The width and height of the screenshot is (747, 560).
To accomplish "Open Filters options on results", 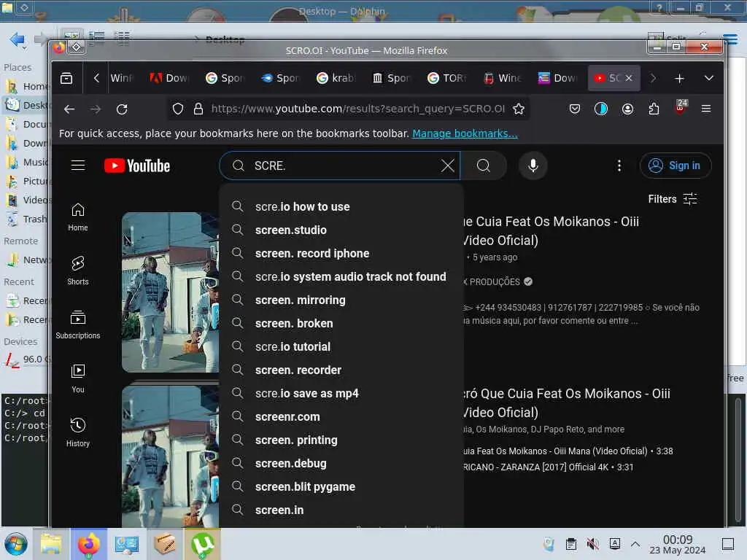I will pyautogui.click(x=672, y=199).
